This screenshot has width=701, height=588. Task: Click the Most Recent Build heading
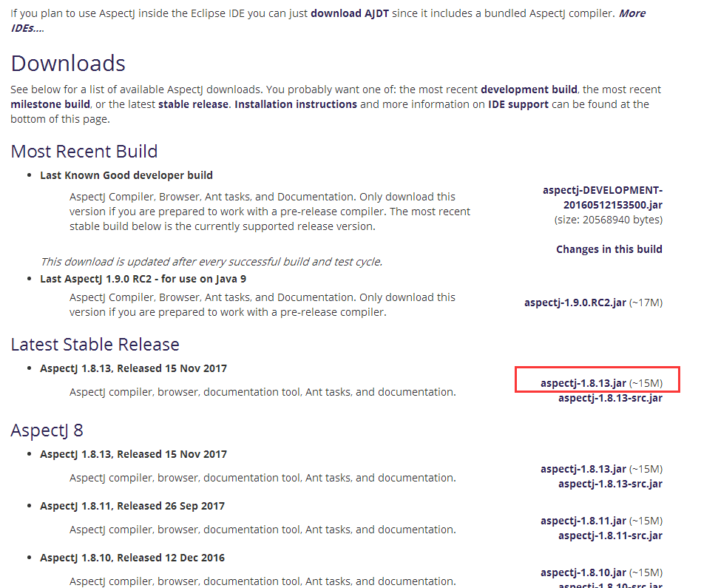(x=84, y=152)
